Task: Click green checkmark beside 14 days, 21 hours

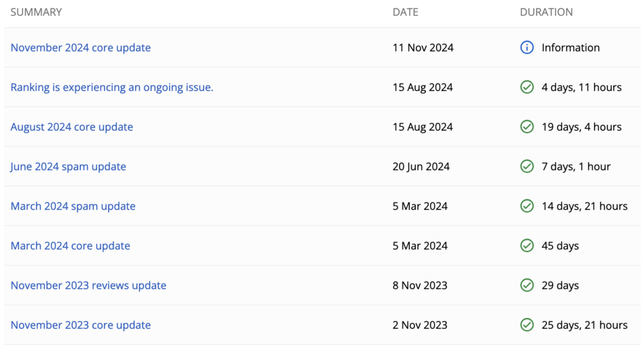Action: pyautogui.click(x=527, y=206)
